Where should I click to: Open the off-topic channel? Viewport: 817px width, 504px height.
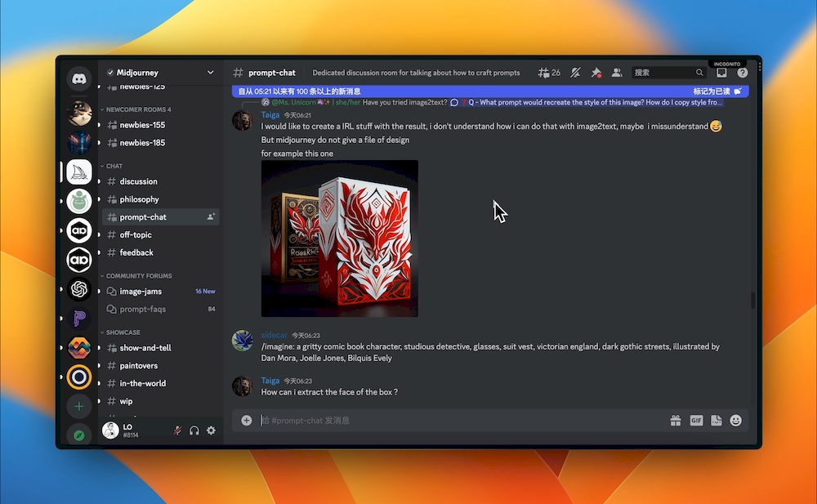(x=160, y=234)
